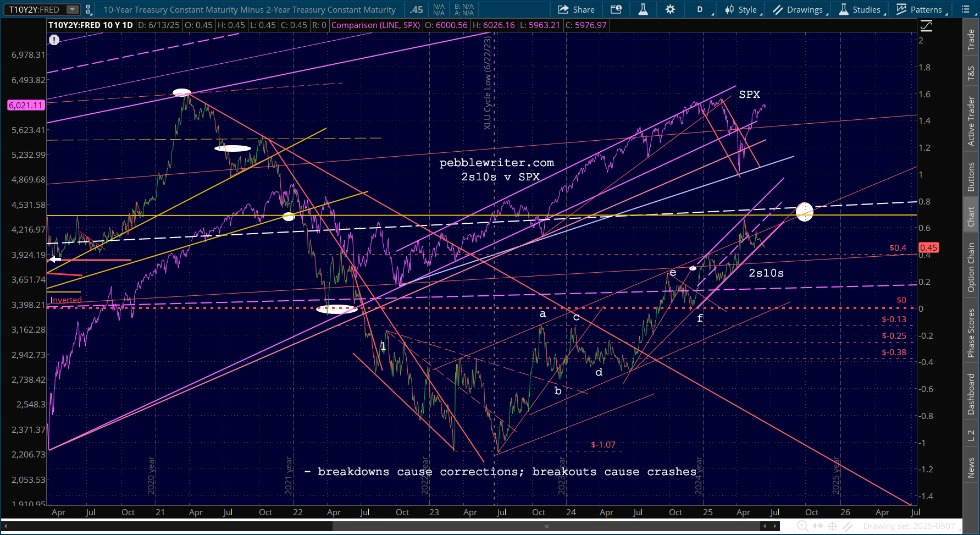Click the Drawing set: 2025-0507 selector

coord(909,526)
